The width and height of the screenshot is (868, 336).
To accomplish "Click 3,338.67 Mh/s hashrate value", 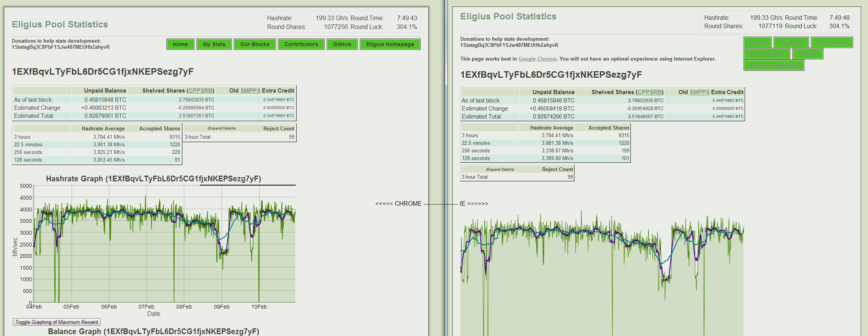I will click(557, 150).
